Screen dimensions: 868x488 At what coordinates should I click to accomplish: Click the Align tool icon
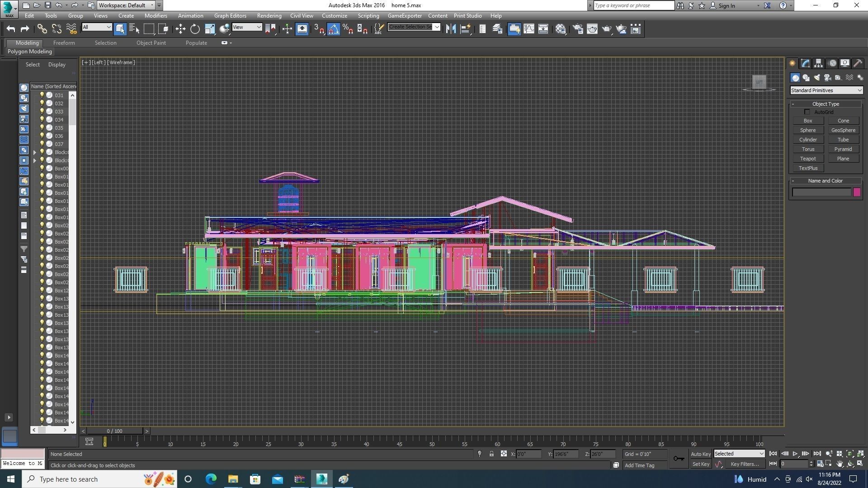coord(465,29)
